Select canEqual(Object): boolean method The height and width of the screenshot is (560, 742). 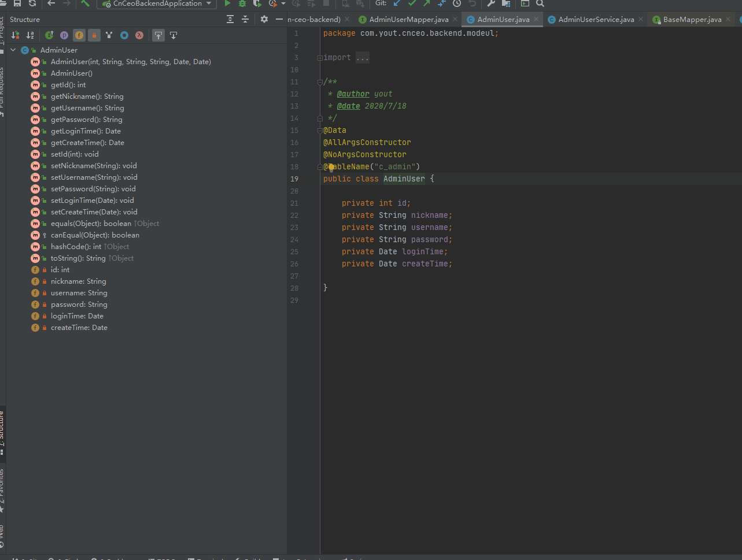(x=95, y=235)
